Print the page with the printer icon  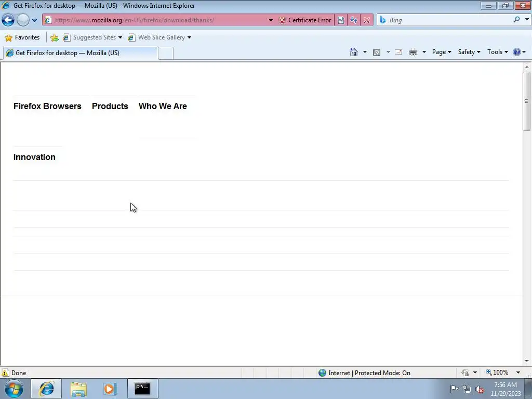tap(413, 52)
